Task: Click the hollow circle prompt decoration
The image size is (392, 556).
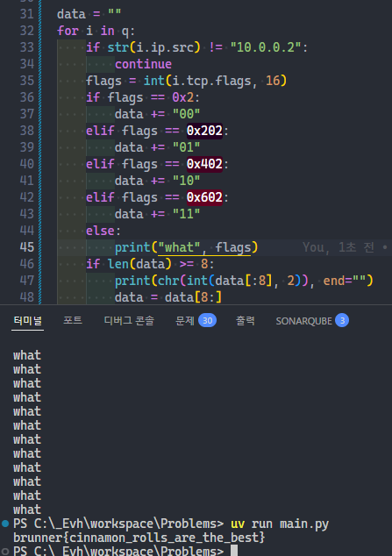Action: click(x=5, y=552)
